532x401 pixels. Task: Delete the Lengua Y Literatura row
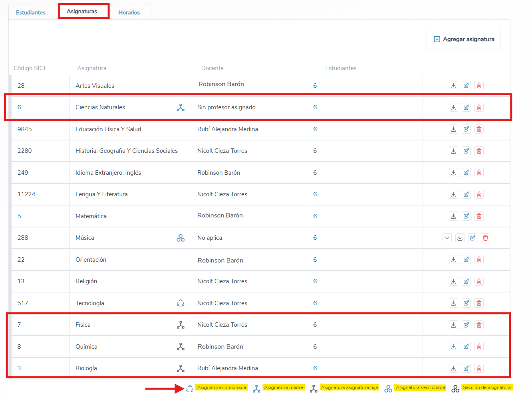pos(479,194)
